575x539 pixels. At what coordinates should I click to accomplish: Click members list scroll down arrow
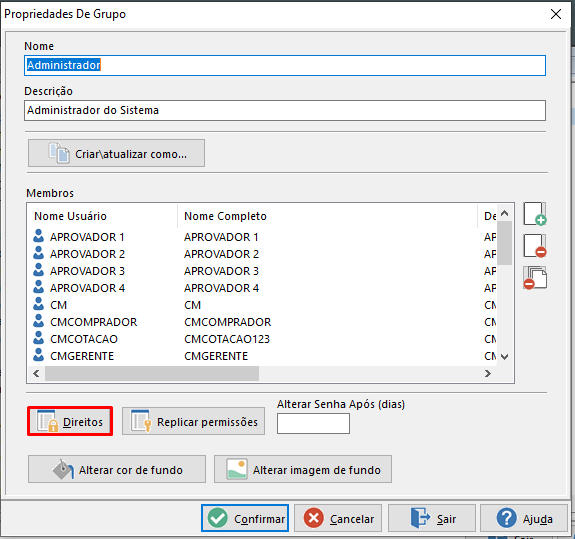(505, 357)
